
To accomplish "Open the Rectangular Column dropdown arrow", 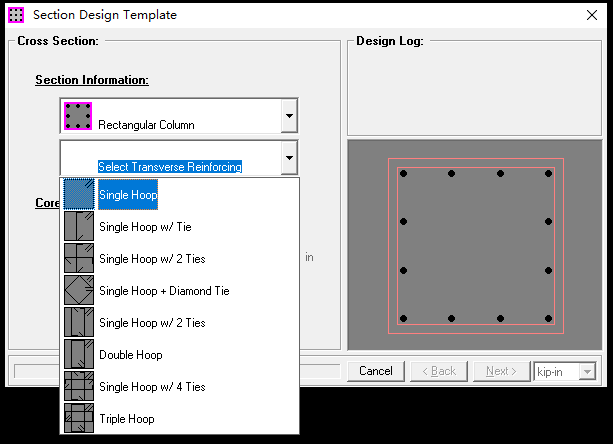I will tap(289, 116).
